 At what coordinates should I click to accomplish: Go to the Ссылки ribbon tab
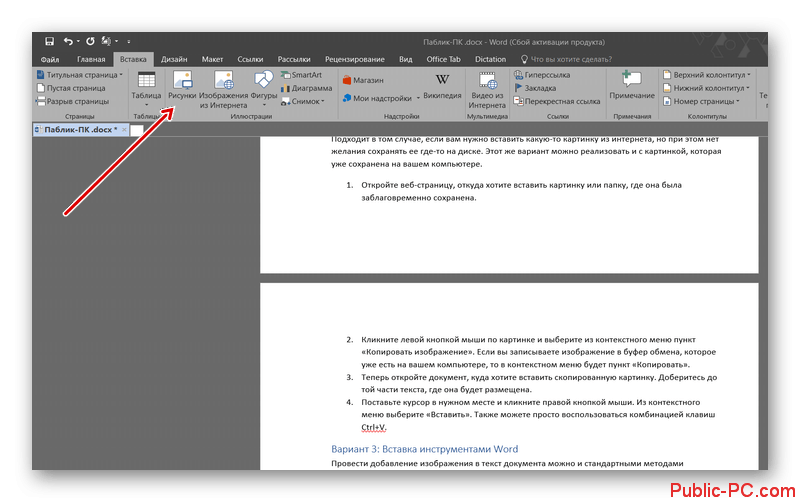click(250, 59)
